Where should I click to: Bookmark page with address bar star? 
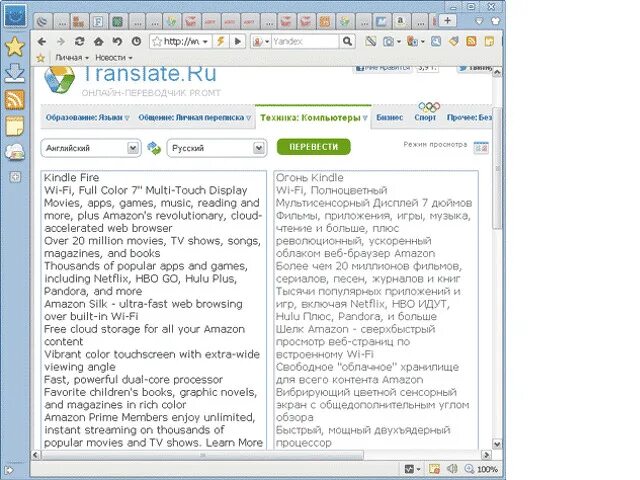point(157,41)
